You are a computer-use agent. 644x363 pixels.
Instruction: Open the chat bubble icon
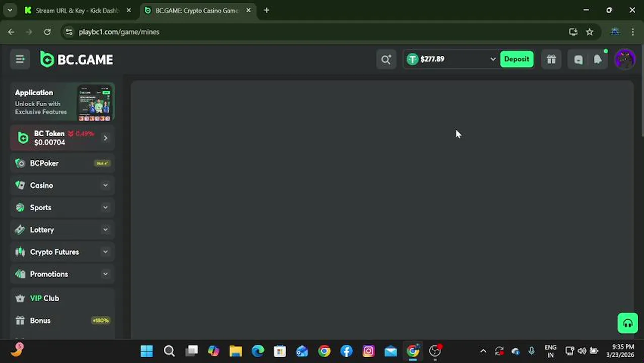[578, 59]
